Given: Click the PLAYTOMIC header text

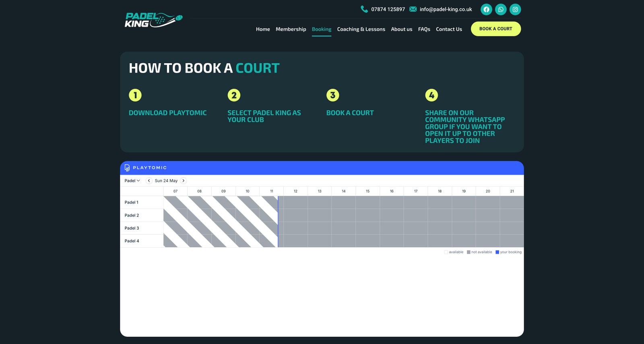Looking at the screenshot, I should click(x=150, y=168).
